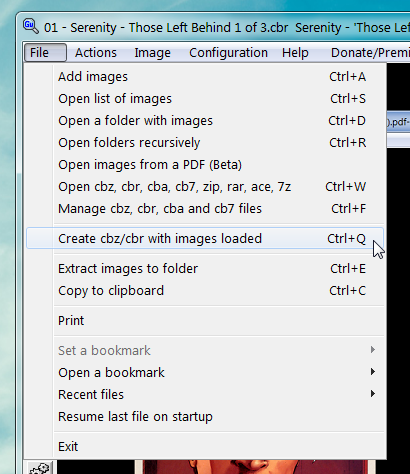Open the Image menu
410x474 pixels.
[152, 53]
